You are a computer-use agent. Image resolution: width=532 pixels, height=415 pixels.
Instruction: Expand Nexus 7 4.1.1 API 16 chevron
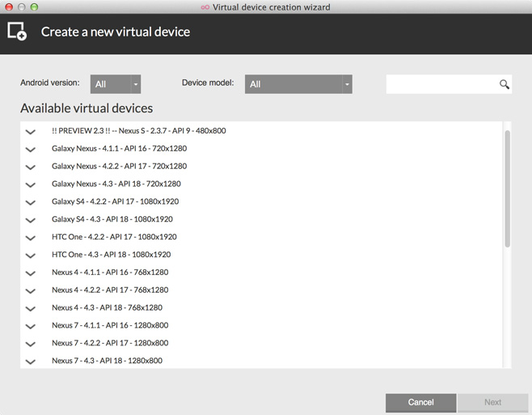(x=31, y=326)
